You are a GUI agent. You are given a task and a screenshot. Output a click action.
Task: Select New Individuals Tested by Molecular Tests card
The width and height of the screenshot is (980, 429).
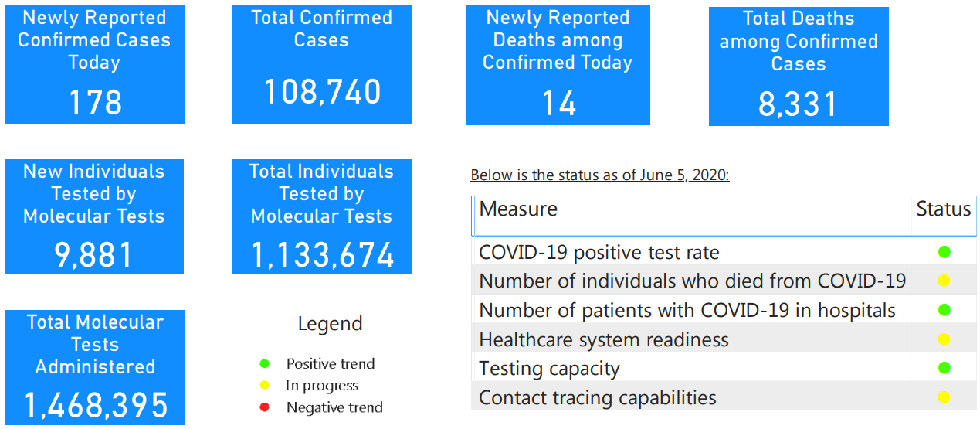point(94,216)
